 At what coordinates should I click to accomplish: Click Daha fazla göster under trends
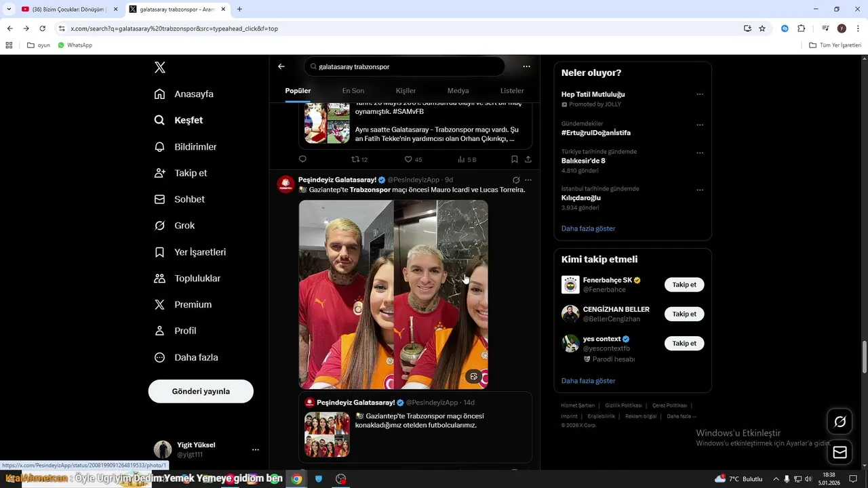coord(588,228)
